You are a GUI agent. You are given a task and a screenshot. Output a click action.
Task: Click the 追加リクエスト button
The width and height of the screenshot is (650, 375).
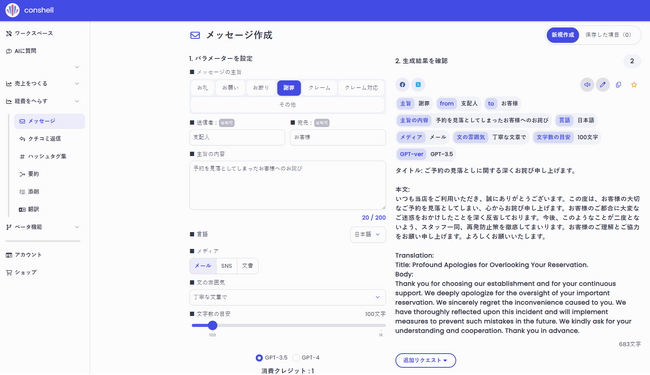[425, 360]
